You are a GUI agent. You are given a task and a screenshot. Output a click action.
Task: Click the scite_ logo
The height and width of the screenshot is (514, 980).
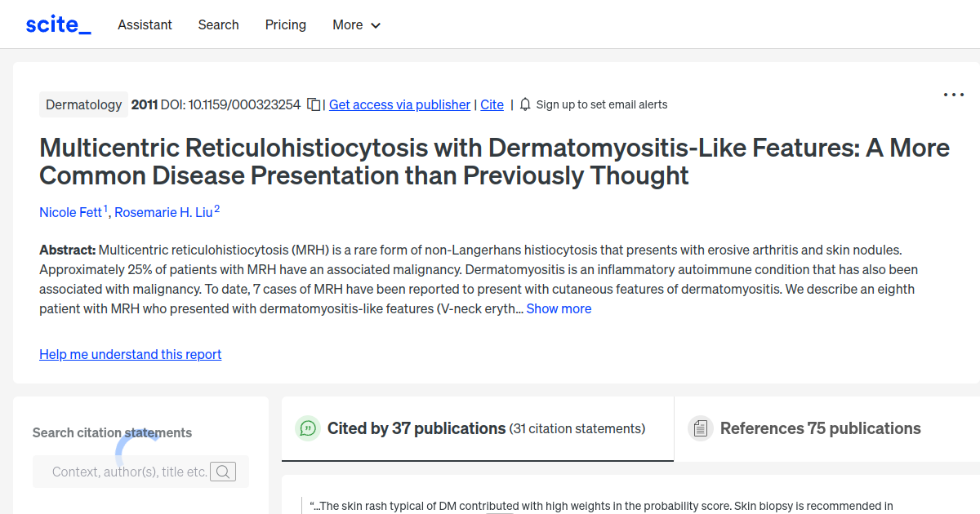click(57, 24)
